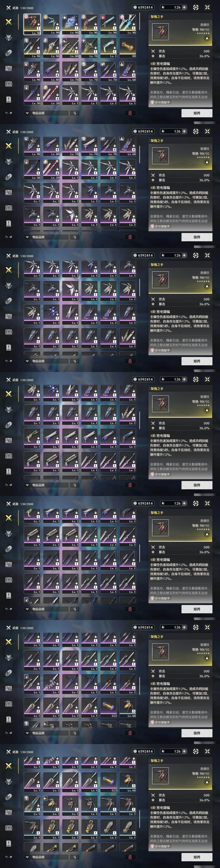
Task: Open exclamation-mark quest items tab beside item-89 grid
Action: point(9,99)
